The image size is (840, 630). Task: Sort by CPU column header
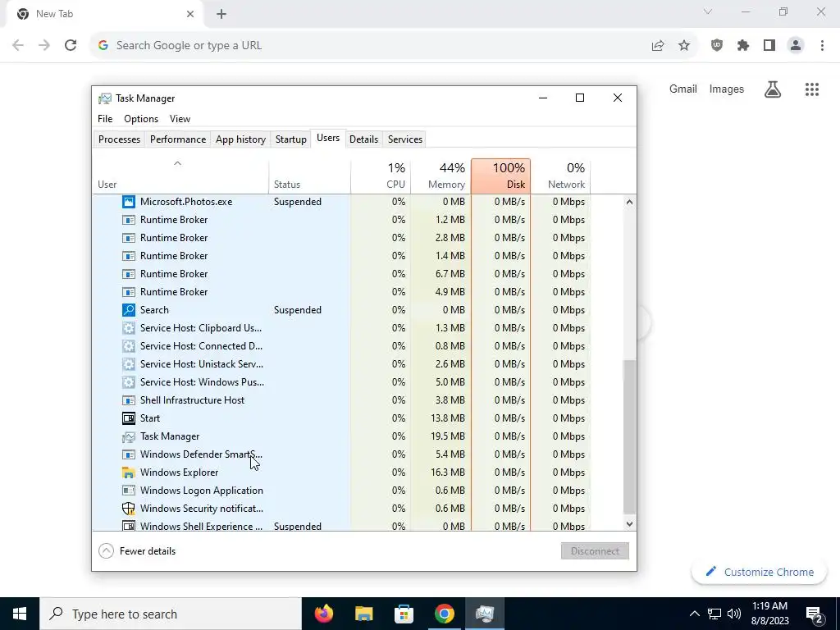click(381, 176)
